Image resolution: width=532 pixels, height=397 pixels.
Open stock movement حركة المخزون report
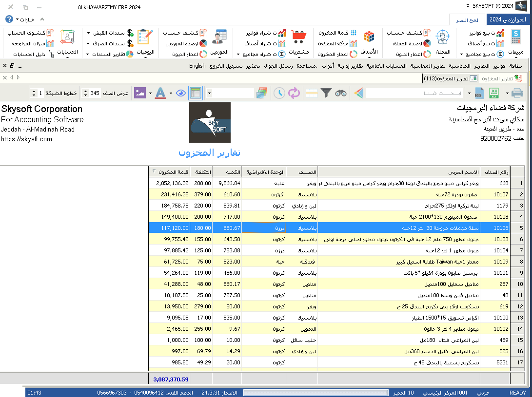tap(337, 43)
